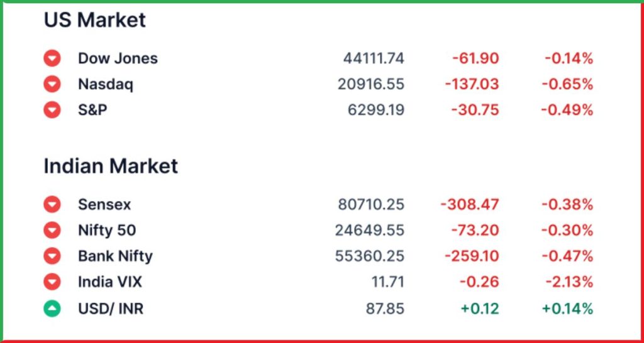Click the Nifty 50 red down indicator
The width and height of the screenshot is (644, 343).
pyautogui.click(x=52, y=230)
